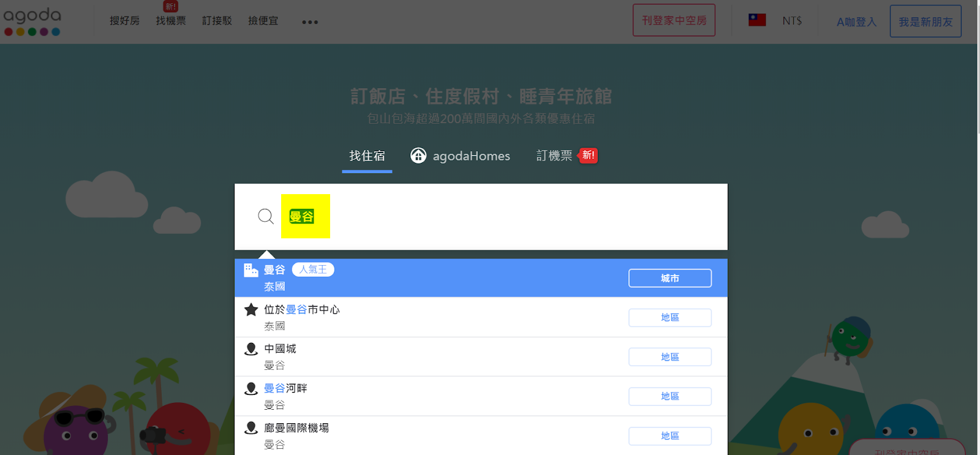This screenshot has width=980, height=455.
Task: Click 地區 tag on 位於曼谷市中心 row
Action: click(x=670, y=318)
